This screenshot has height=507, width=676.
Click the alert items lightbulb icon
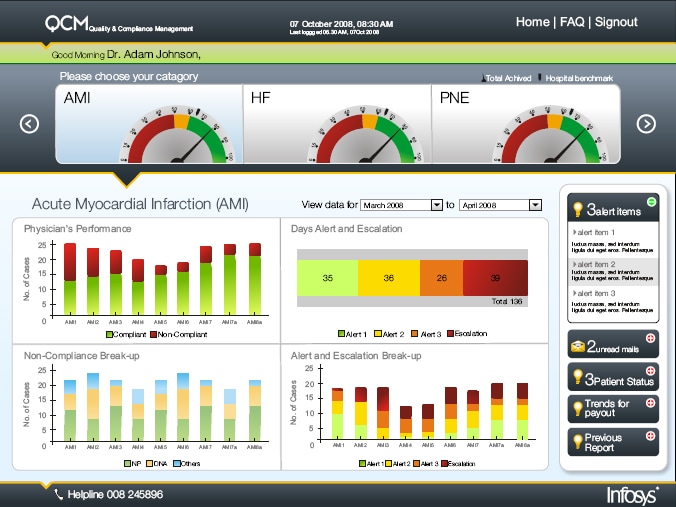point(578,210)
